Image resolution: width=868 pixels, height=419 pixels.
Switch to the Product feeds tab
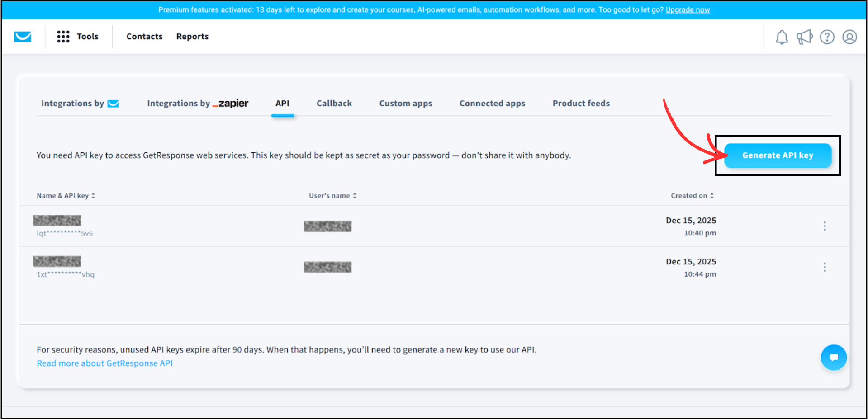click(x=581, y=103)
